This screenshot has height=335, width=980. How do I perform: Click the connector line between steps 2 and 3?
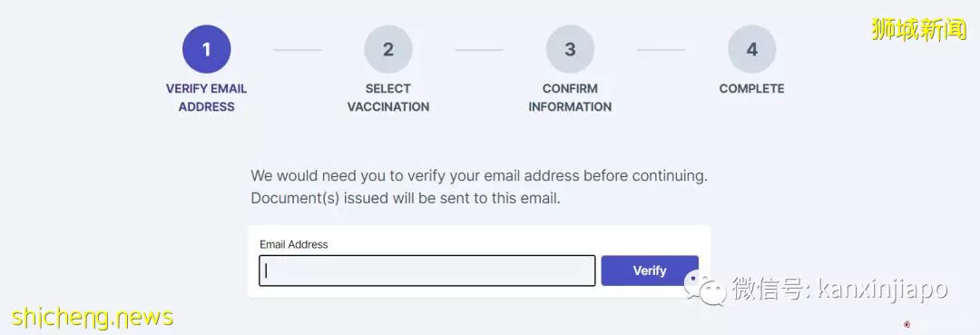(479, 50)
